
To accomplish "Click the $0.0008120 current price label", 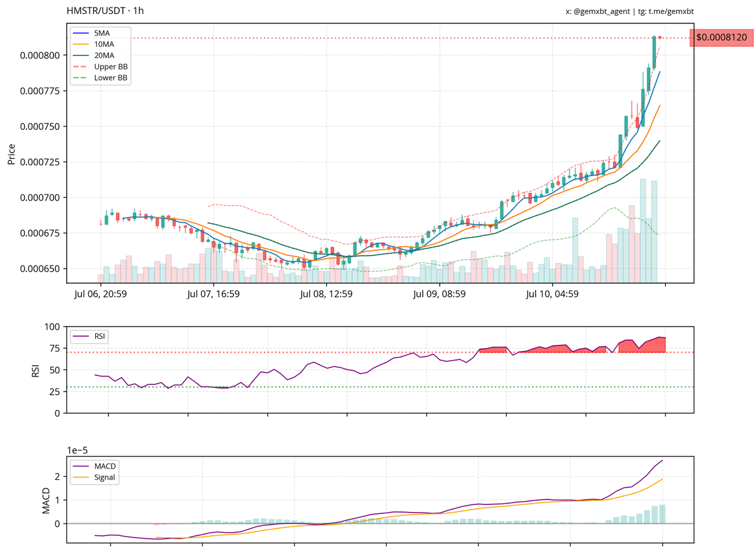I will [x=721, y=38].
